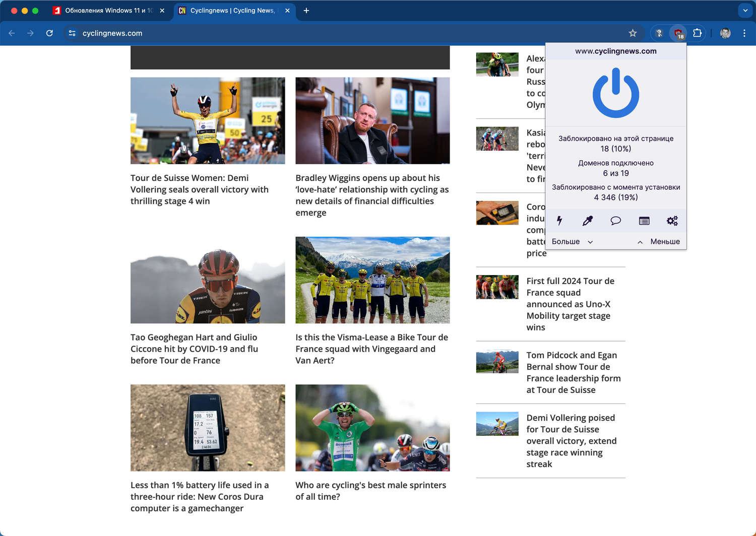The image size is (756, 536).
Task: Switch to the Обновления Windows 11 tab
Action: [x=109, y=11]
